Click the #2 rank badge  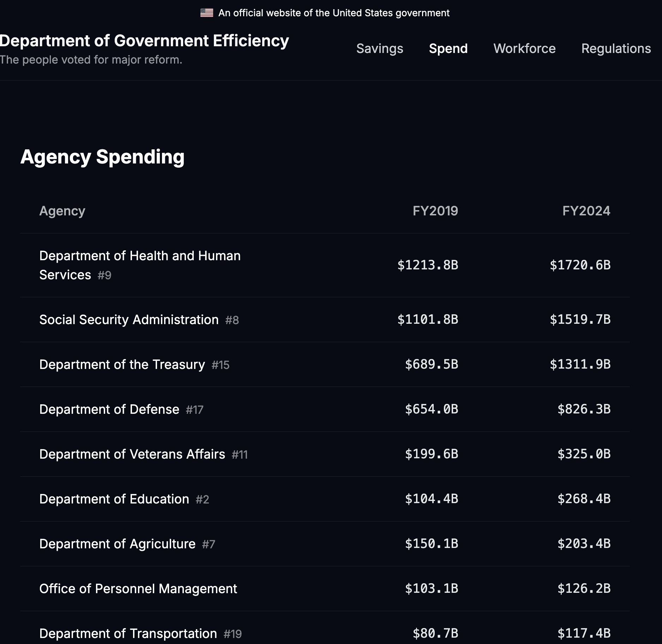coord(203,500)
